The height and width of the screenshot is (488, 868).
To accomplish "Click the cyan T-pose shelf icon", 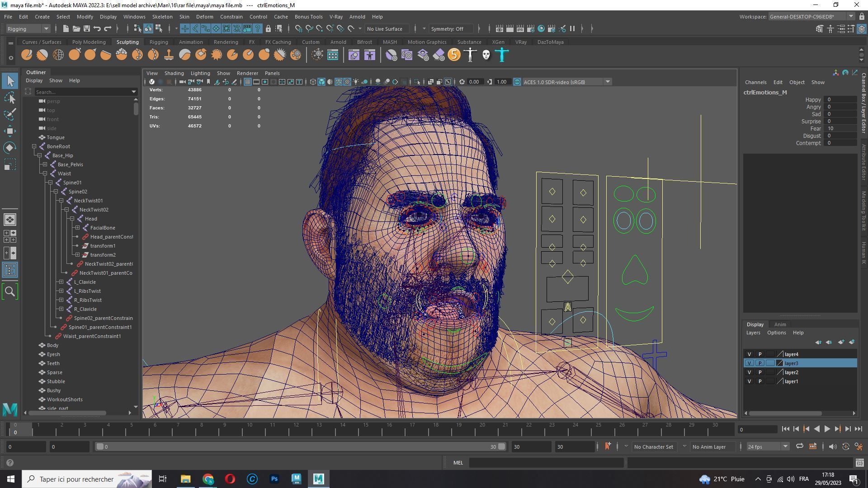I will point(502,55).
